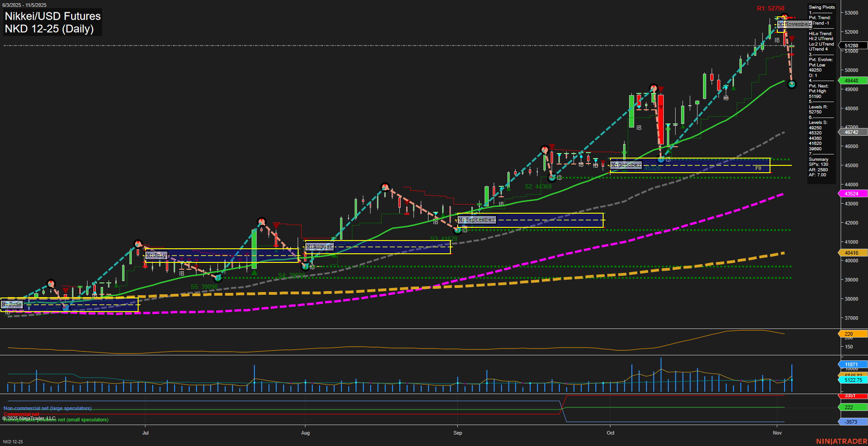Select the NKD 12-25 tab at the bottom left
Image resolution: width=868 pixels, height=446 pixels.
[x=14, y=441]
